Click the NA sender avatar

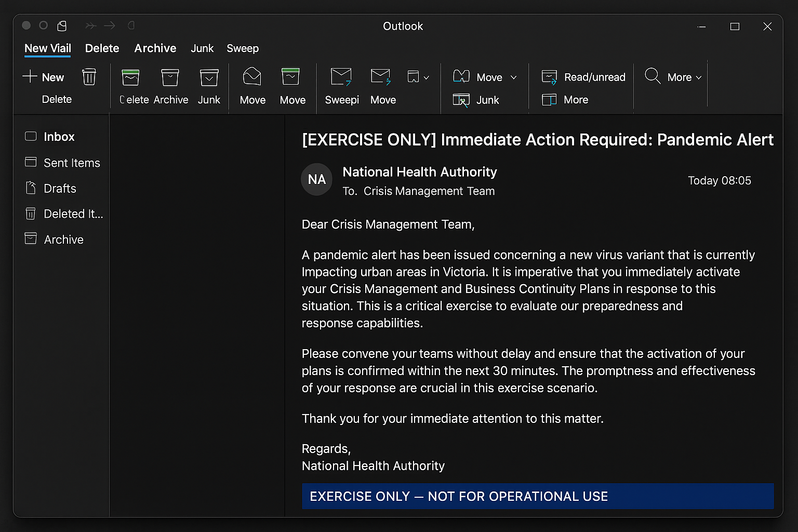(316, 180)
